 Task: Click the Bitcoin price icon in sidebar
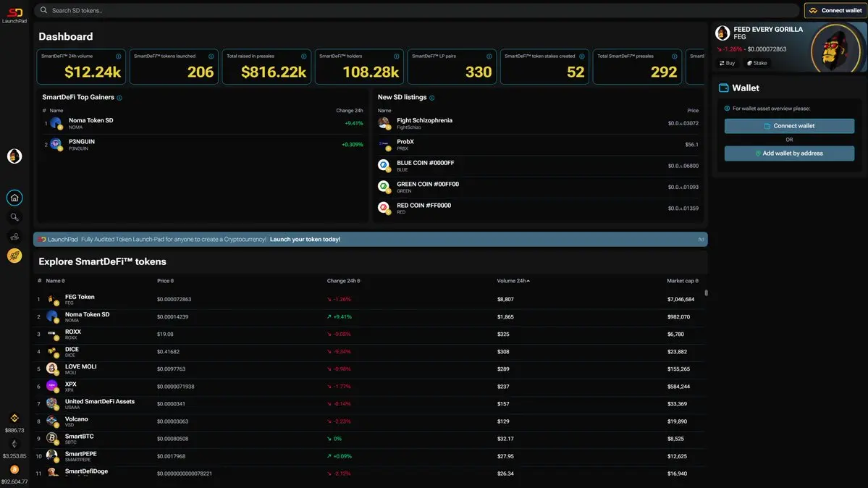tap(14, 469)
